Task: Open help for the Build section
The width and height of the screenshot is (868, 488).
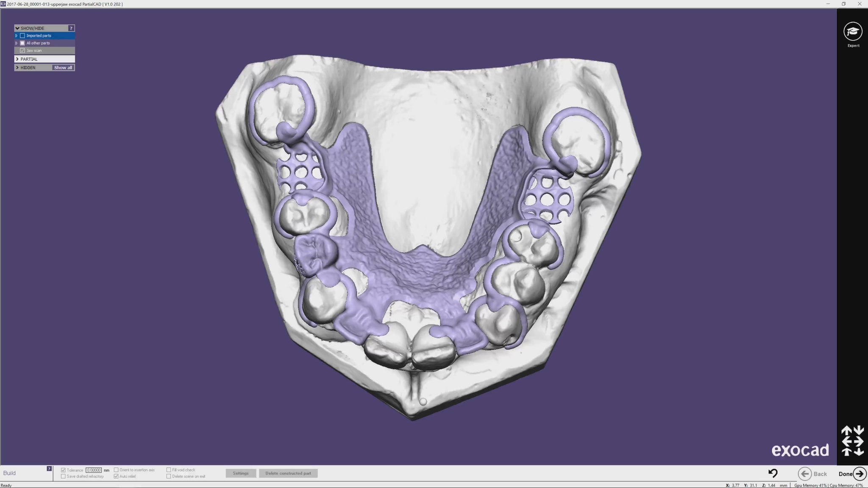Action: tap(49, 469)
